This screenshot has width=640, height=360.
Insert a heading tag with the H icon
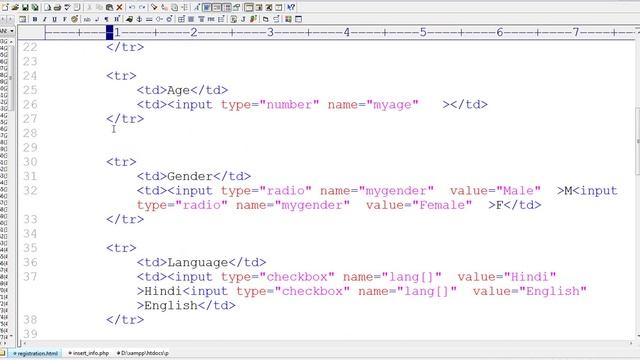click(x=117, y=19)
